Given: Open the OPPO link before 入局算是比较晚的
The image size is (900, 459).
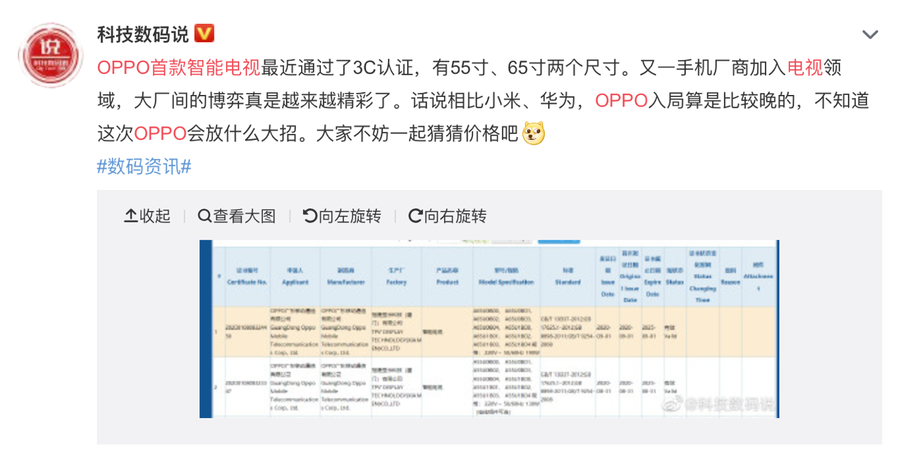Looking at the screenshot, I should tap(621, 101).
